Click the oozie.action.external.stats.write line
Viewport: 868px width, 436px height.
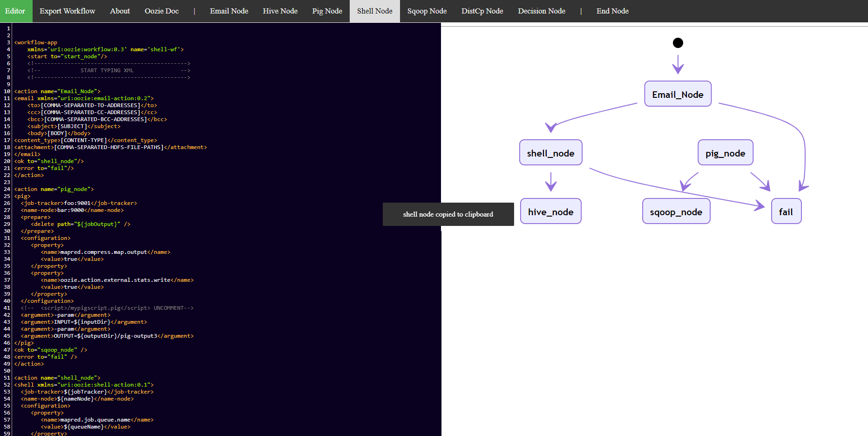point(117,280)
